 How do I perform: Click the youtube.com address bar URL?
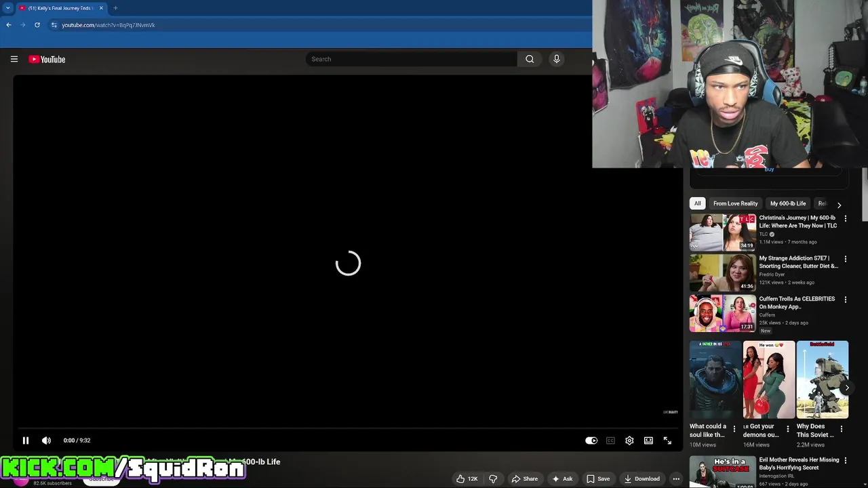(108, 25)
